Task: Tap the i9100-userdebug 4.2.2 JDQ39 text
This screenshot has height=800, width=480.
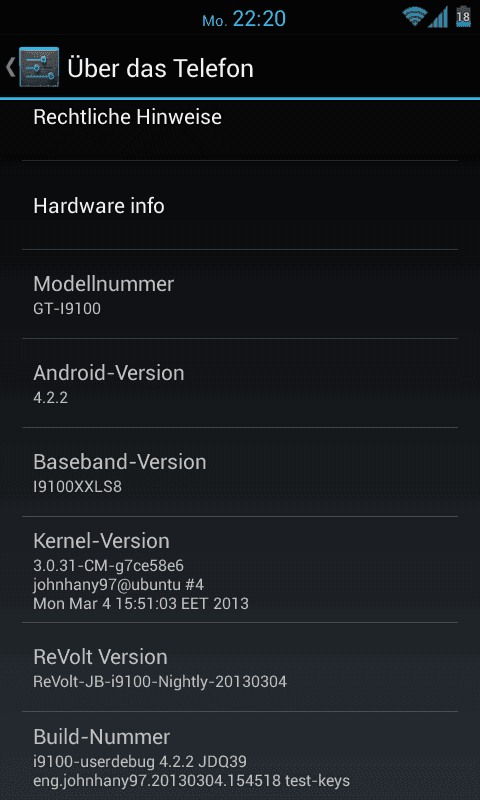Action: [x=140, y=762]
